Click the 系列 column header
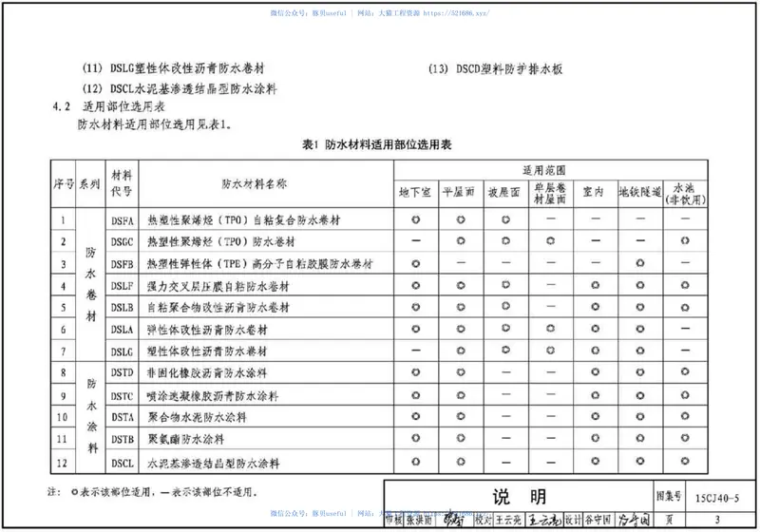The height and width of the screenshot is (532, 760). [x=90, y=184]
